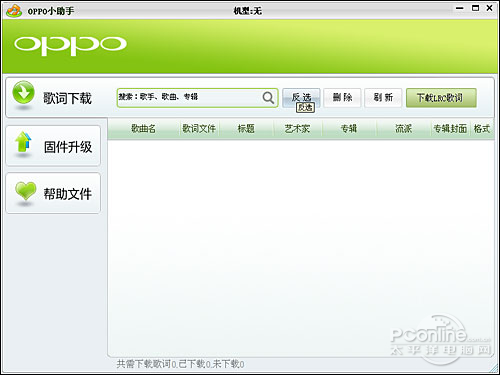Viewport: 500px width, 375px height.
Task: Sort by 标题 column header
Action: point(246,129)
